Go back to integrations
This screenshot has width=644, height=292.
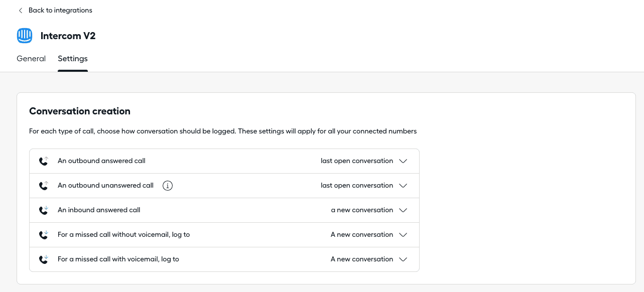click(x=60, y=11)
